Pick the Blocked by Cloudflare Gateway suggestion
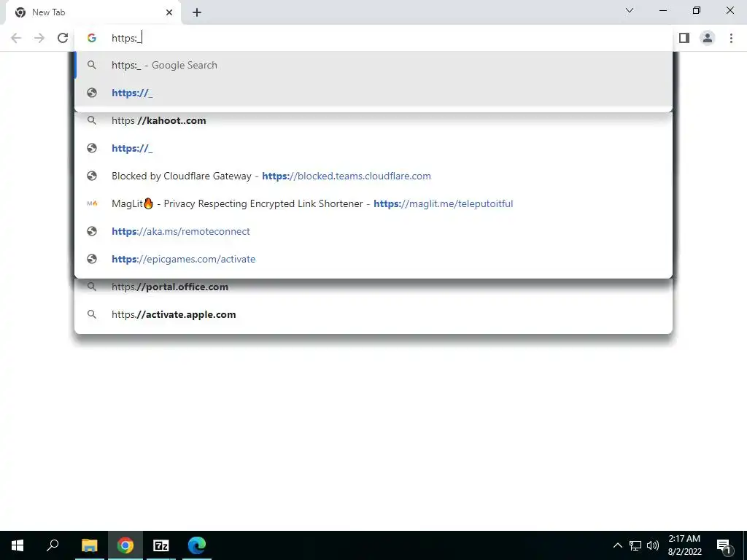The image size is (747, 560). click(373, 176)
